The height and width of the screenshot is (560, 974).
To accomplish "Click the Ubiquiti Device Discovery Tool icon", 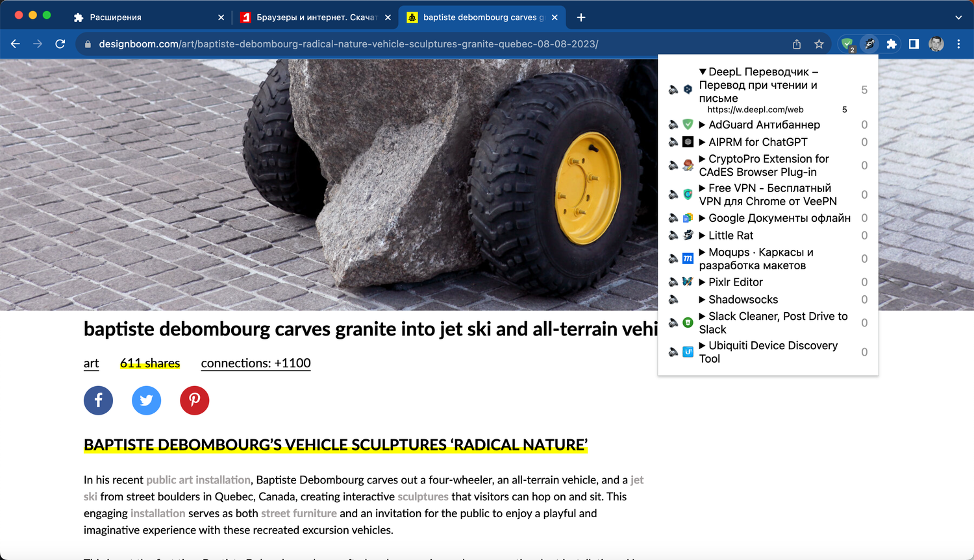I will pos(688,352).
